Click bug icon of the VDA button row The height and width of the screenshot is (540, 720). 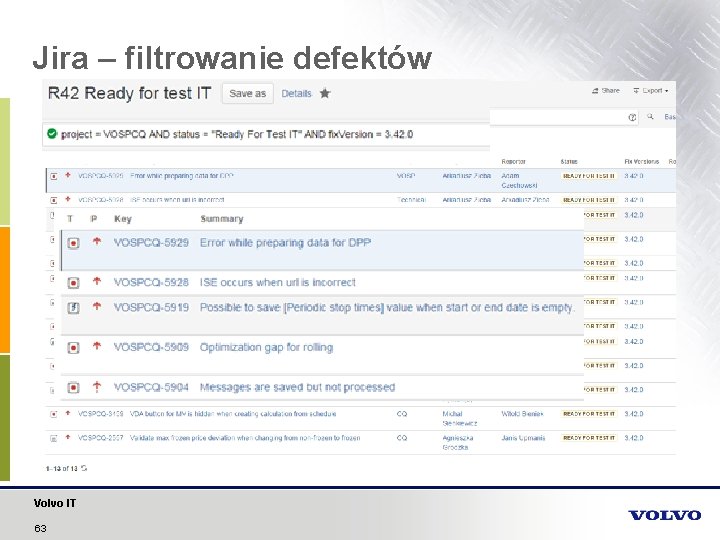[54, 414]
